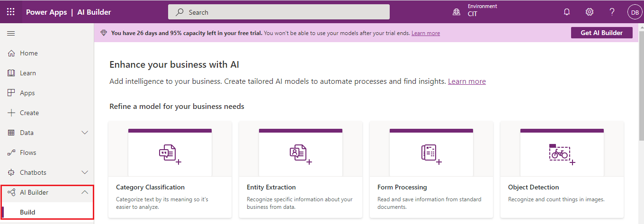Click the Power Apps title in header
644x224 pixels.
pyautogui.click(x=46, y=12)
